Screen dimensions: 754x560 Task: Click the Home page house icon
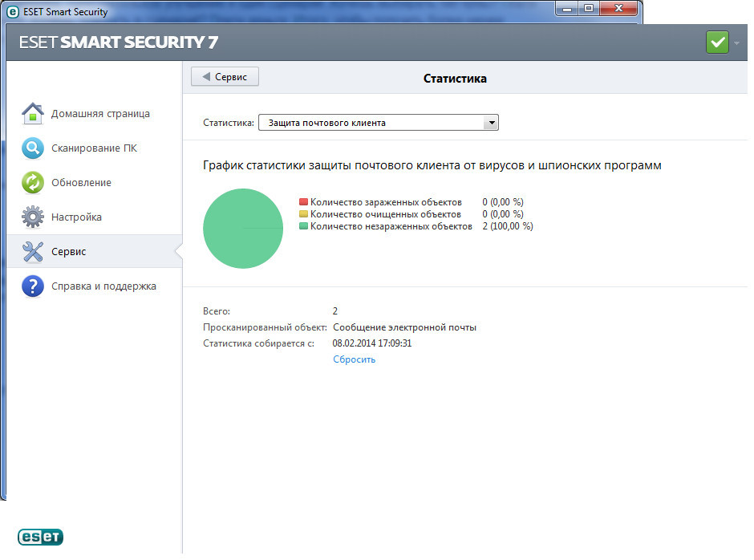[32, 114]
